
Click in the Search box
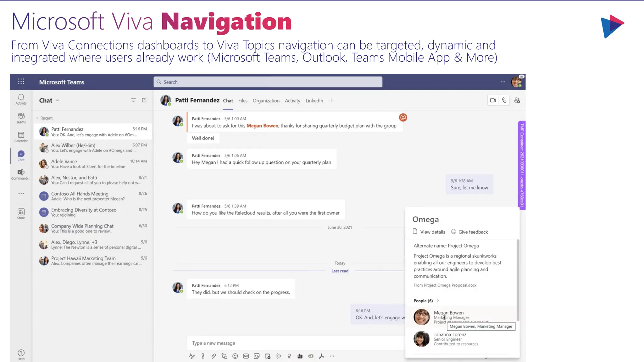268,82
